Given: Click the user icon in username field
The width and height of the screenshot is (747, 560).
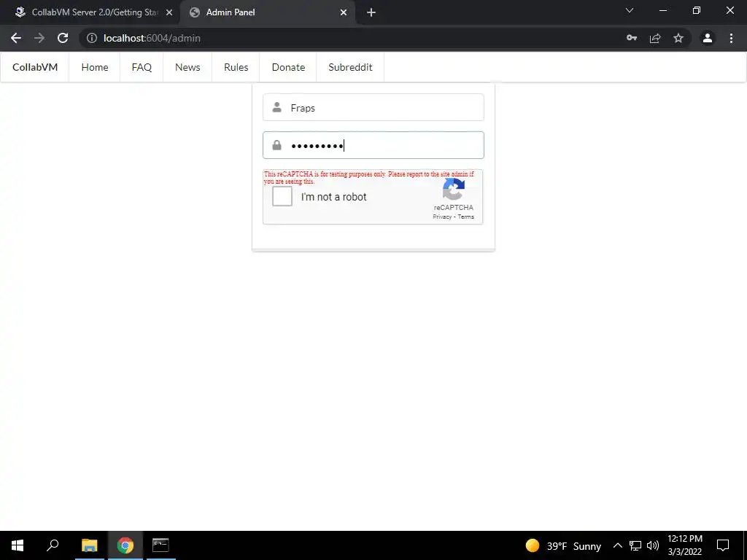Looking at the screenshot, I should [276, 108].
